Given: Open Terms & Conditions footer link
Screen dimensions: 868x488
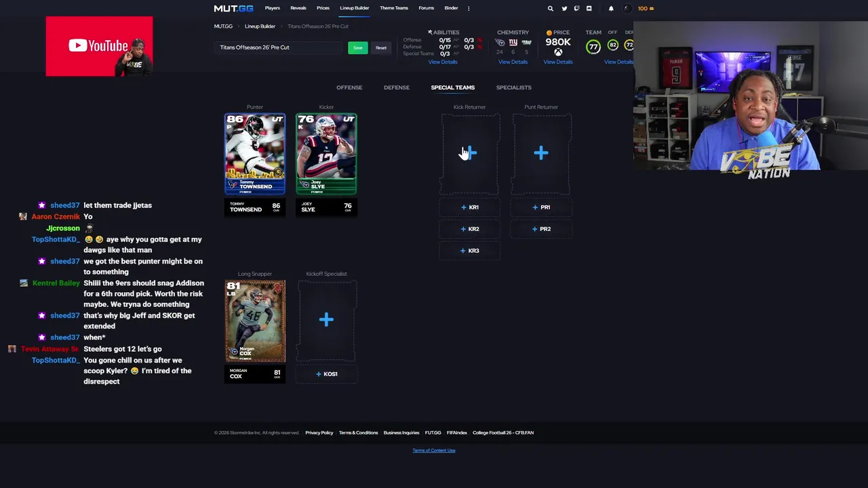Looking at the screenshot, I should point(358,432).
